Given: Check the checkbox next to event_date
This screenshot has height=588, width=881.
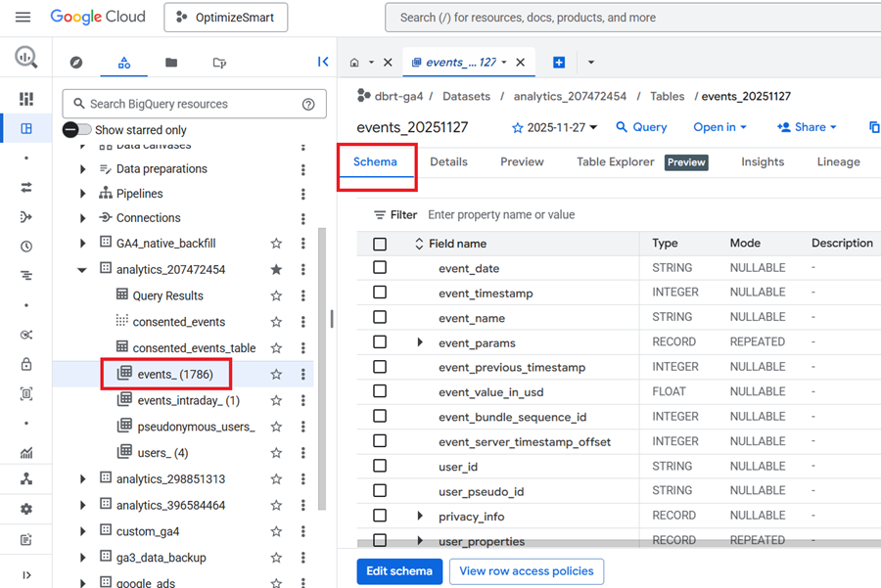Looking at the screenshot, I should pos(380,267).
